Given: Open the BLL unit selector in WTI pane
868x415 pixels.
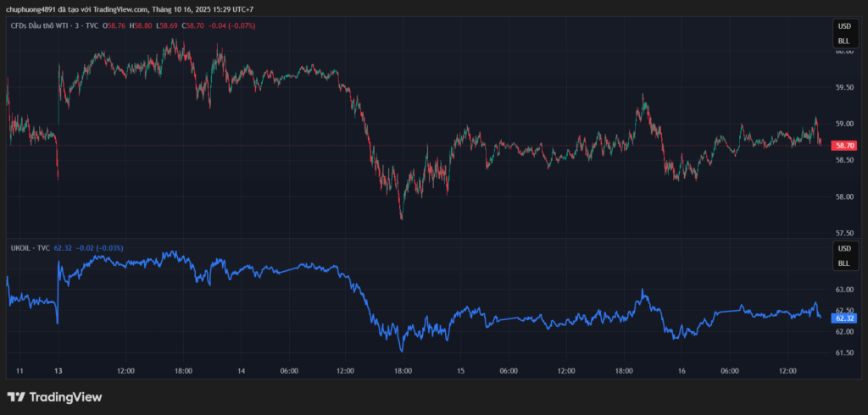Looking at the screenshot, I should point(843,41).
